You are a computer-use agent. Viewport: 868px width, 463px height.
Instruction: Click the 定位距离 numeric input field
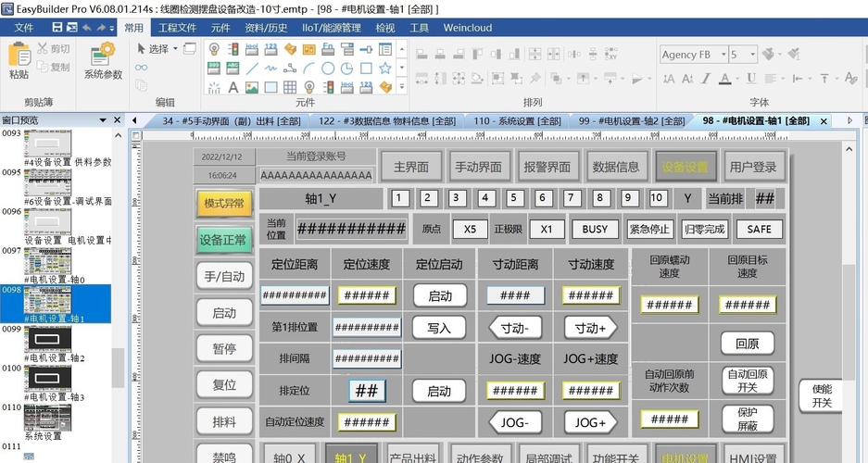click(x=295, y=295)
